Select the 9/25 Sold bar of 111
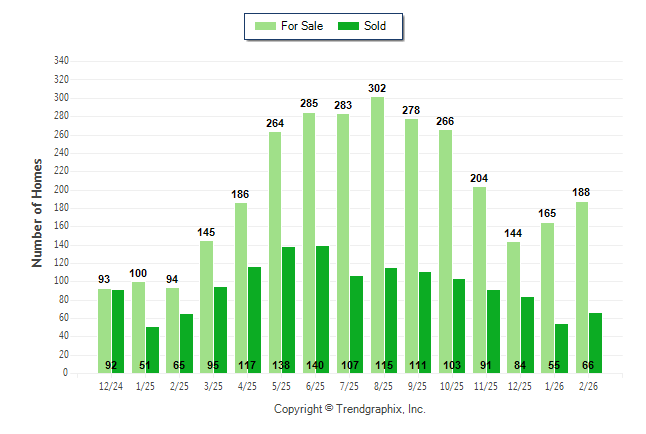This screenshot has height=434, width=646. point(425,322)
